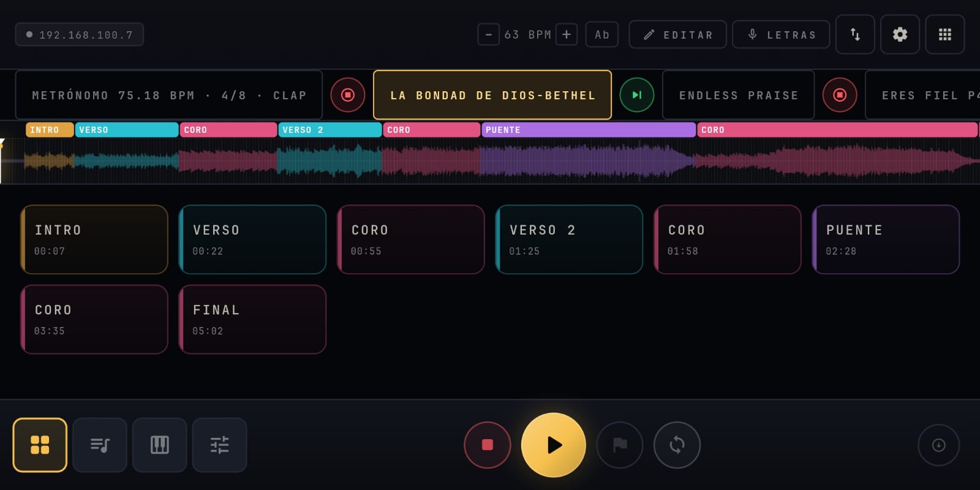
Task: Click the reorder arrows icon
Action: coord(855,34)
